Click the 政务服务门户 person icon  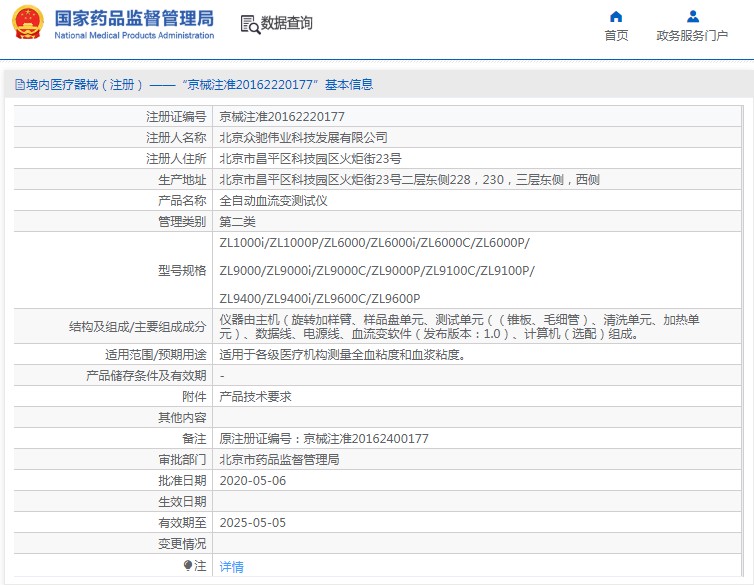[x=692, y=16]
